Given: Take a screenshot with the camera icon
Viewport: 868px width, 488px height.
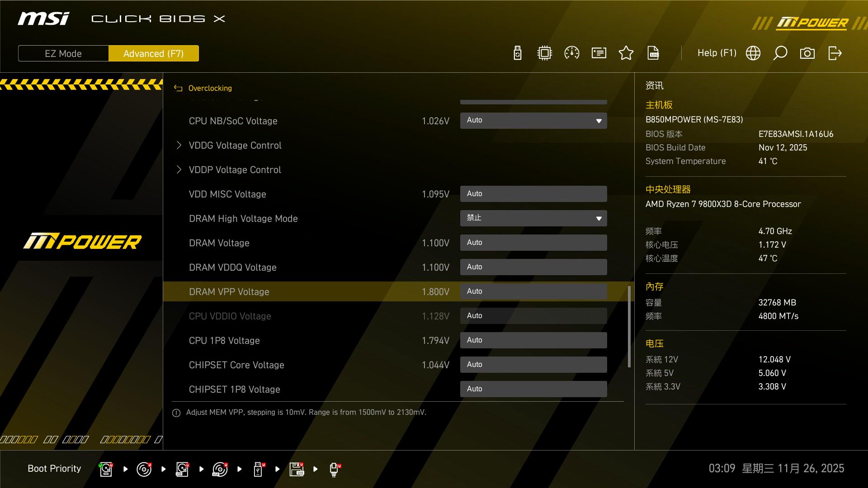Looking at the screenshot, I should click(x=807, y=53).
